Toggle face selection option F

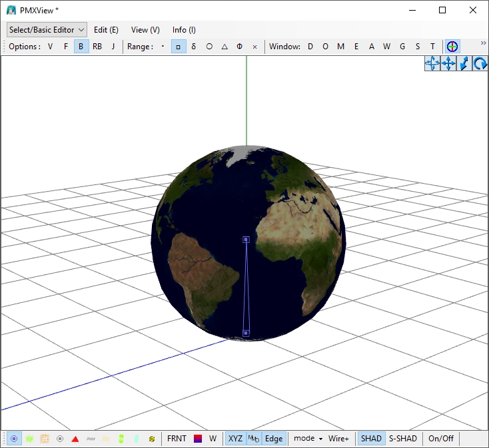click(66, 47)
